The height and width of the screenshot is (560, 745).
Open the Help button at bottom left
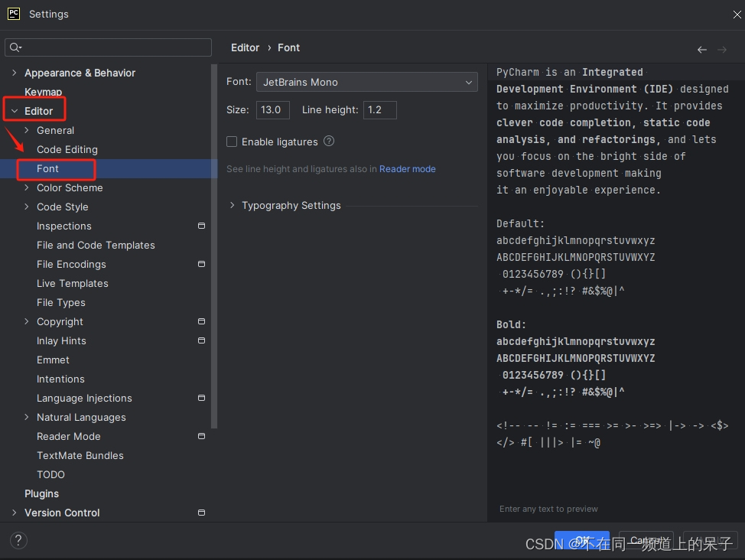coord(18,540)
